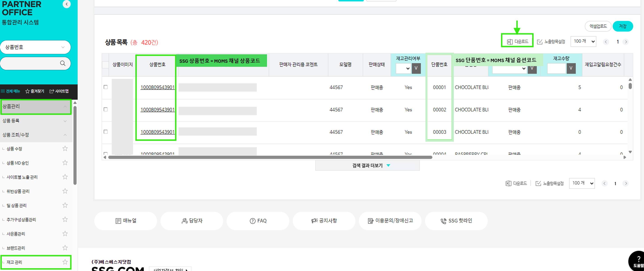The width and height of the screenshot is (644, 271).
Task: Check the row with 단품번호 00001
Action: (105, 87)
